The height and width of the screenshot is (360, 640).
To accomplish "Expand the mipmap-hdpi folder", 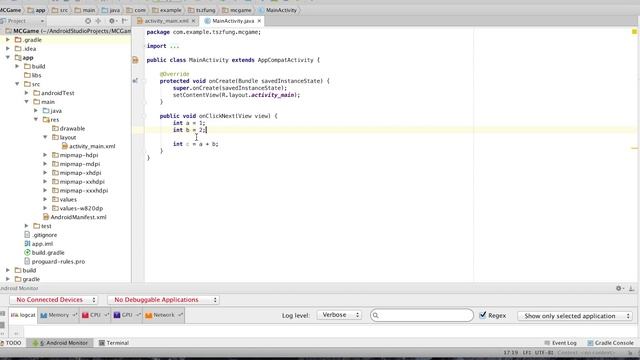I will click(x=45, y=155).
